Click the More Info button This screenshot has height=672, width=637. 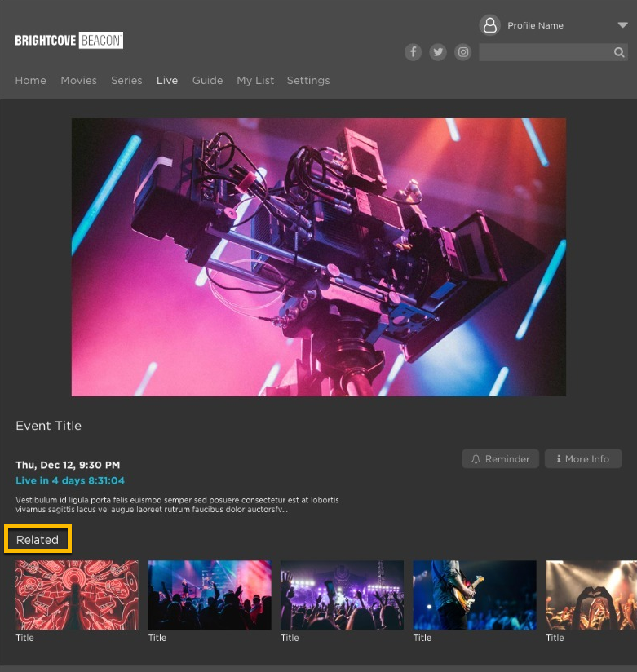(x=583, y=459)
